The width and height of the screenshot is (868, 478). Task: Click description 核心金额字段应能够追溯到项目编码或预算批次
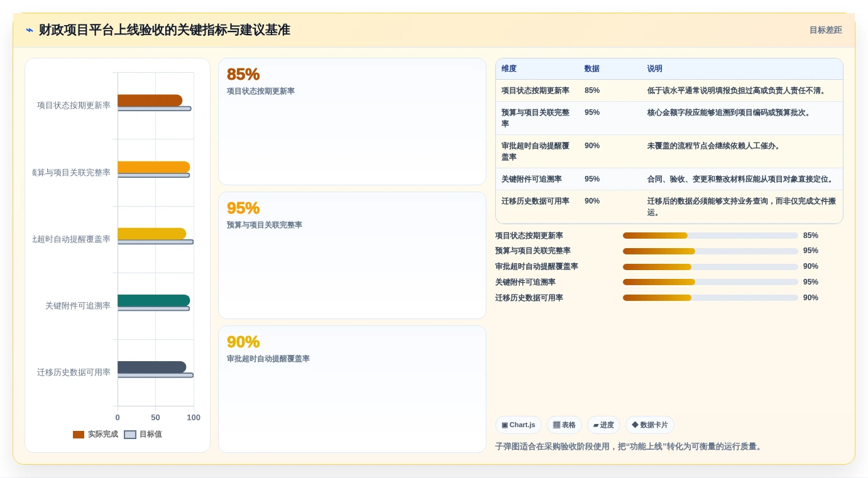click(730, 112)
